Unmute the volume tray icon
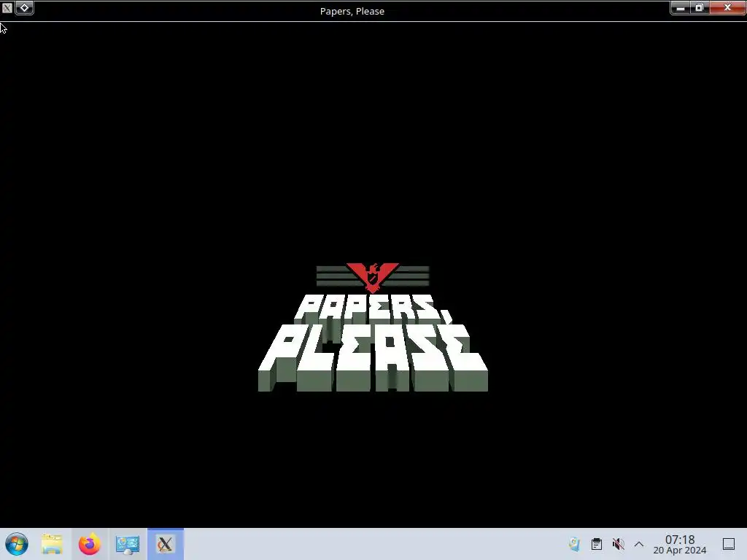Image resolution: width=747 pixels, height=560 pixels. tap(618, 544)
